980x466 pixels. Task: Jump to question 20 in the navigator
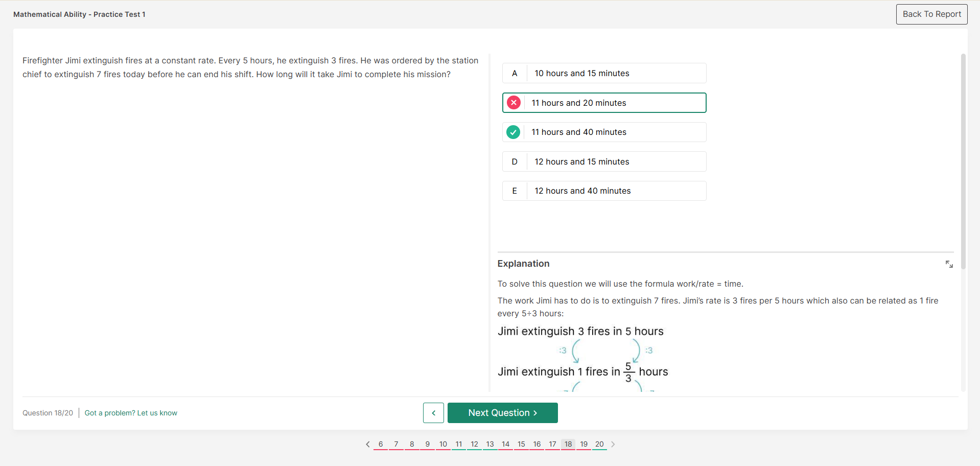coord(599,444)
